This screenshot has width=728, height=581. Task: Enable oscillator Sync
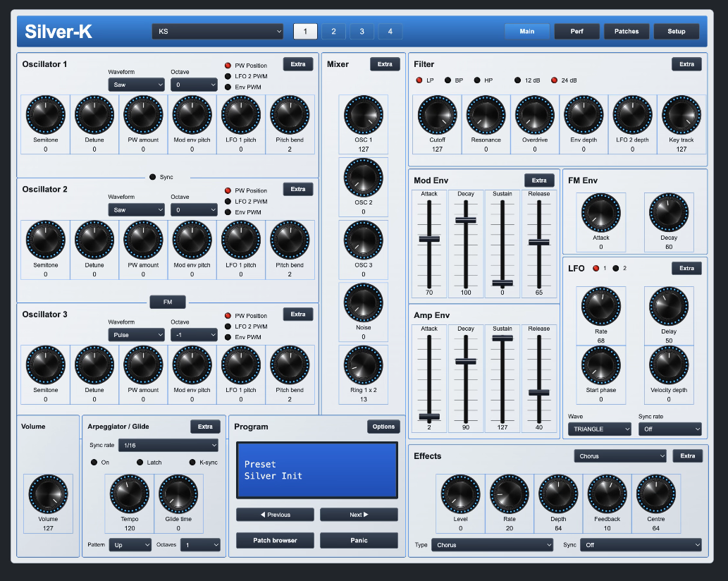tap(152, 177)
